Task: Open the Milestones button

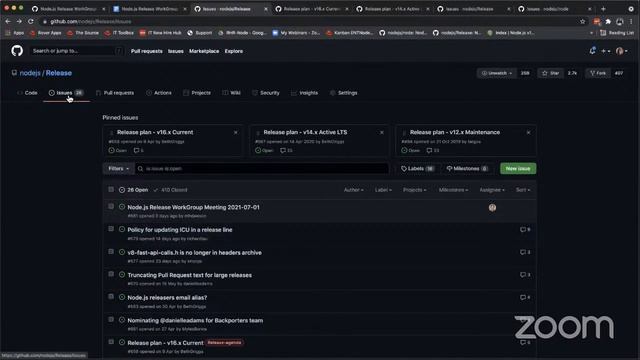Action: 466,169
